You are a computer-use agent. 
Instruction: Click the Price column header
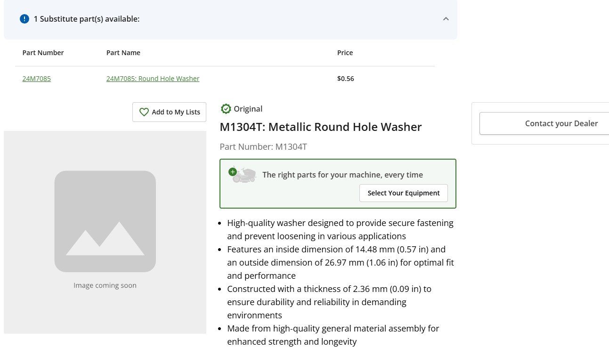[345, 53]
